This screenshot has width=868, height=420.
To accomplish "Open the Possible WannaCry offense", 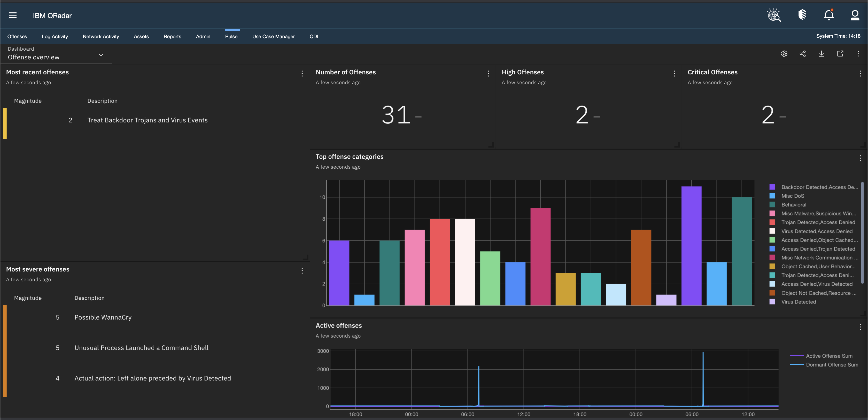I will [x=103, y=317].
